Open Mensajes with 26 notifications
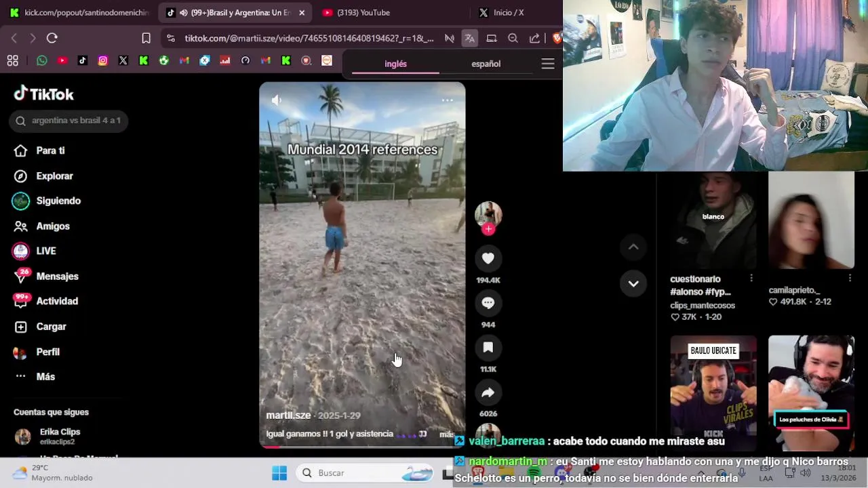868x488 pixels. tap(47, 276)
